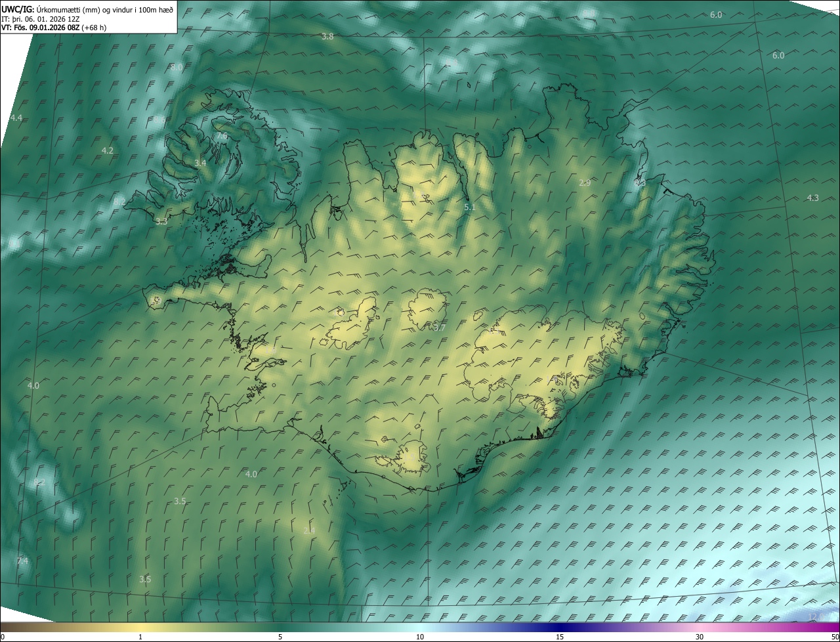Click the 3.3 value label
The height and width of the screenshot is (642, 840).
pyautogui.click(x=161, y=222)
